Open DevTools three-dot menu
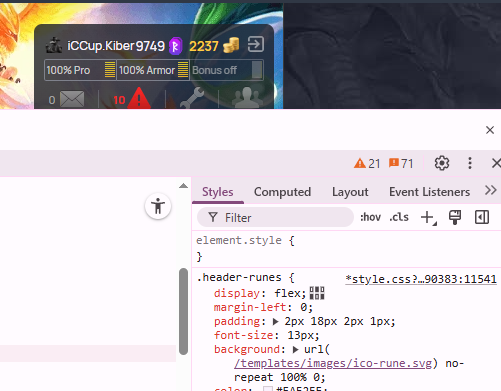This screenshot has height=391, width=501. click(x=470, y=163)
